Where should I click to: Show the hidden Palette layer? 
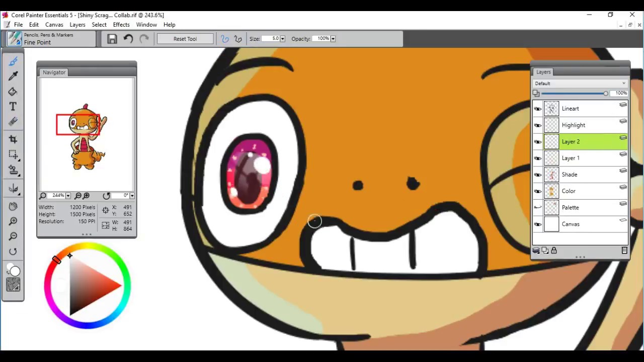pyautogui.click(x=538, y=208)
